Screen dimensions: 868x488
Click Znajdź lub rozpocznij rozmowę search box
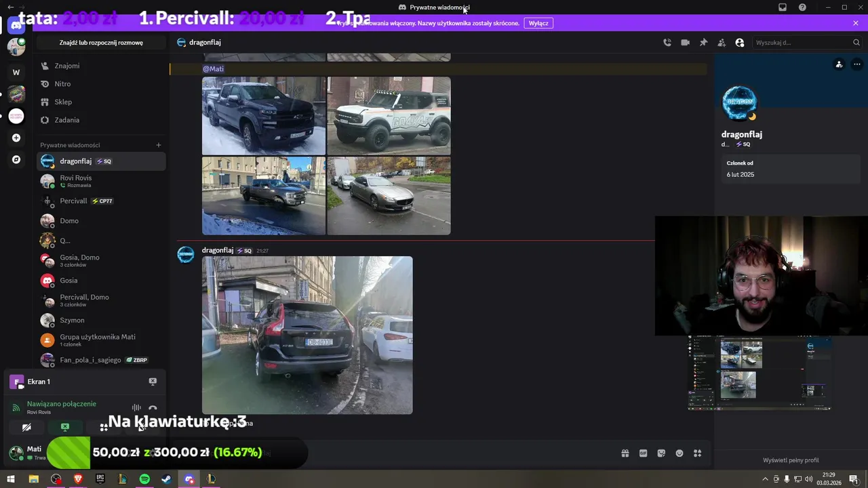[101, 43]
